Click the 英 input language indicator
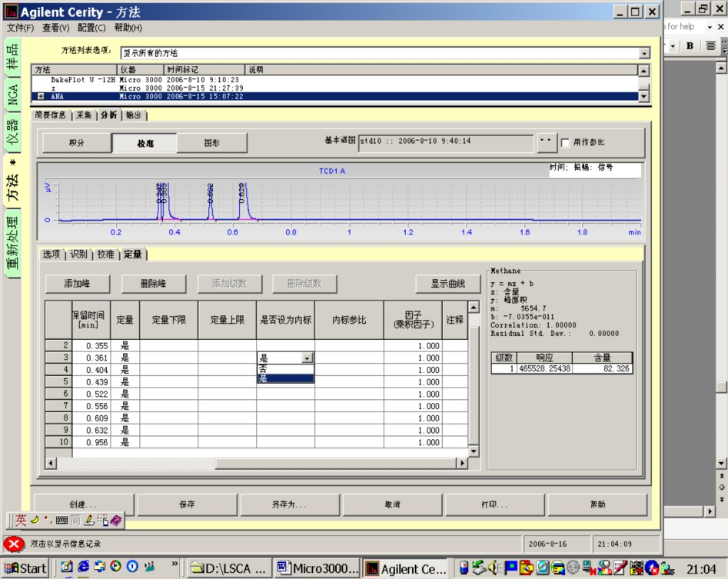The image size is (728, 579). [x=21, y=520]
